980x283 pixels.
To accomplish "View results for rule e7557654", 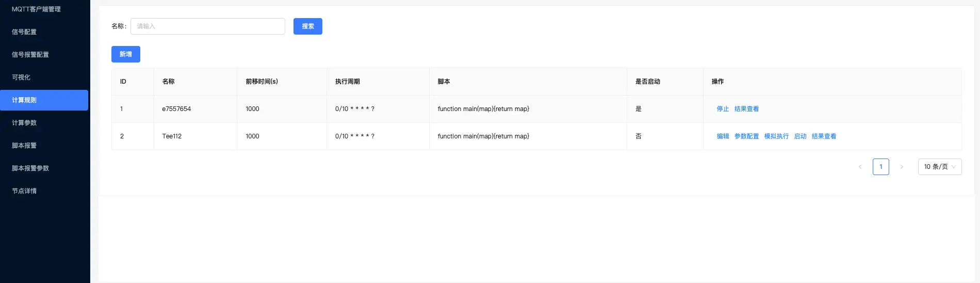I will 746,109.
